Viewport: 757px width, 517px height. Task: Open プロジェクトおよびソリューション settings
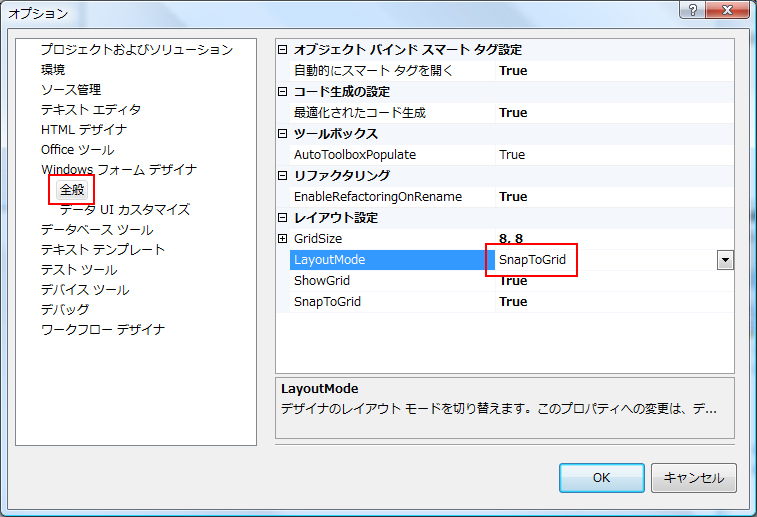tap(137, 50)
